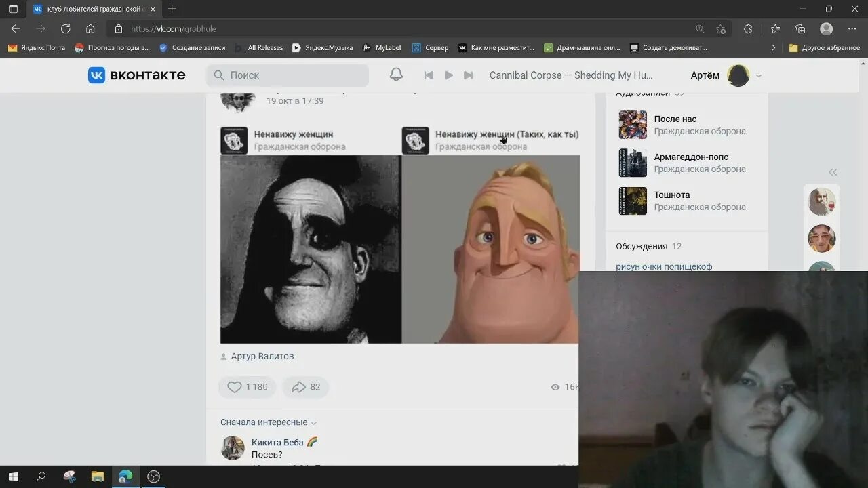Screen dimensions: 868x488
Task: Skip to next track in VK player
Action: point(468,75)
